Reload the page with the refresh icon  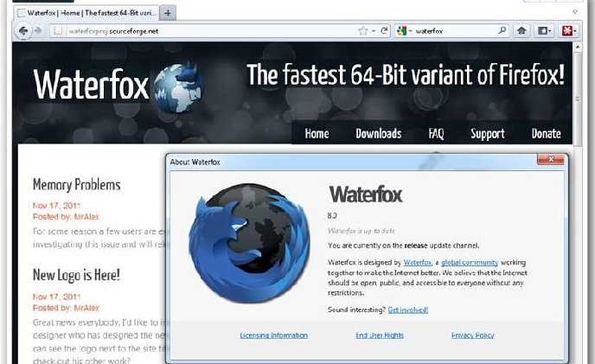[384, 31]
